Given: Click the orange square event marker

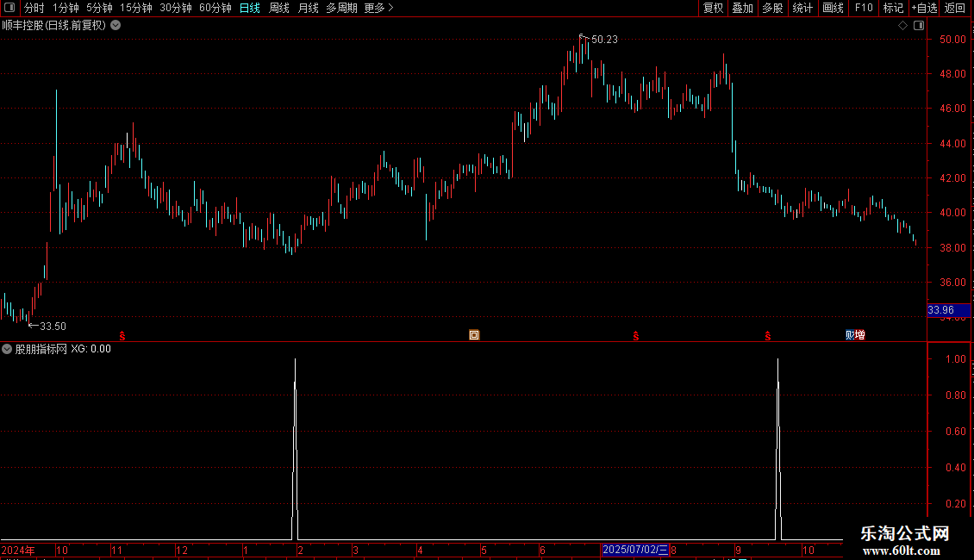Looking at the screenshot, I should coord(474,335).
